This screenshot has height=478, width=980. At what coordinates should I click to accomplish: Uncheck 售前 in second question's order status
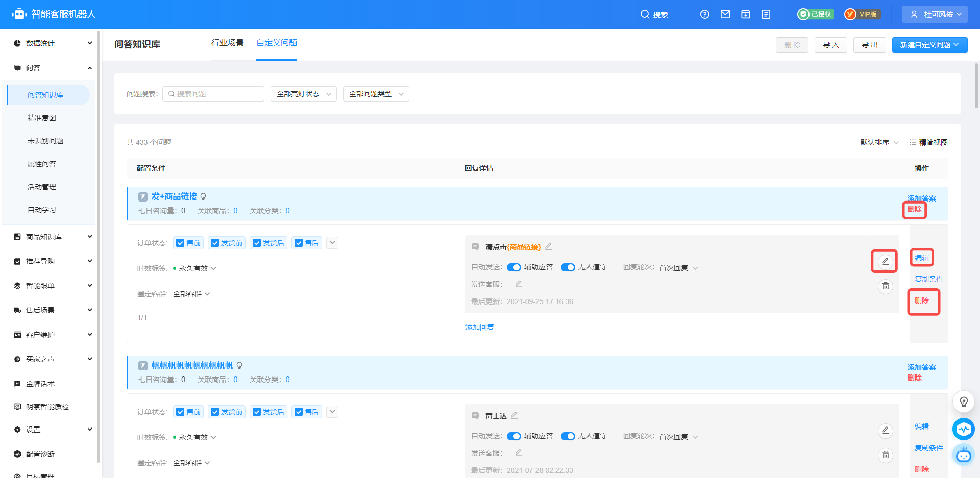(x=180, y=412)
